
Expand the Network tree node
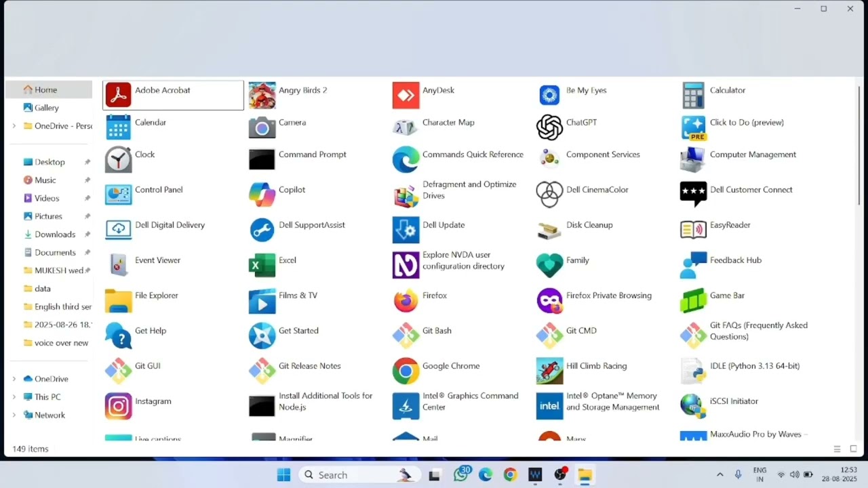tap(14, 415)
